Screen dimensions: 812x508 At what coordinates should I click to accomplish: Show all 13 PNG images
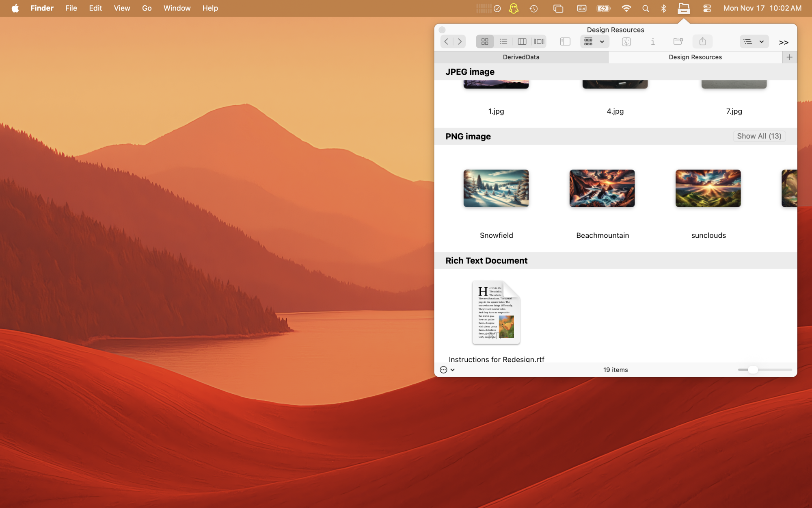coord(759,136)
